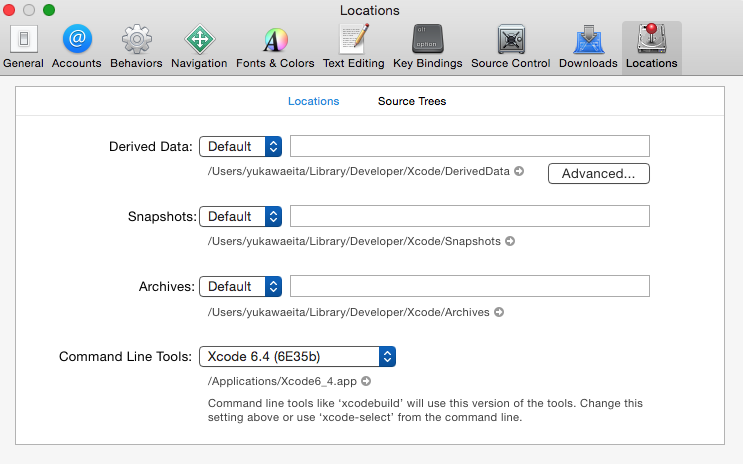This screenshot has height=464, width=743.
Task: Open the Downloads preferences pane
Action: point(588,47)
